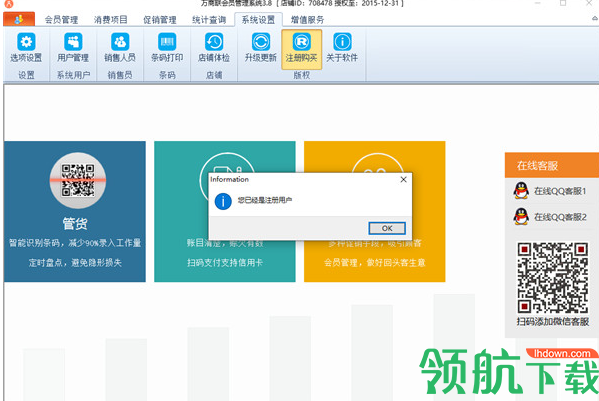Open 在线QQ客服1 chat link
599x401 pixels.
pyautogui.click(x=560, y=191)
